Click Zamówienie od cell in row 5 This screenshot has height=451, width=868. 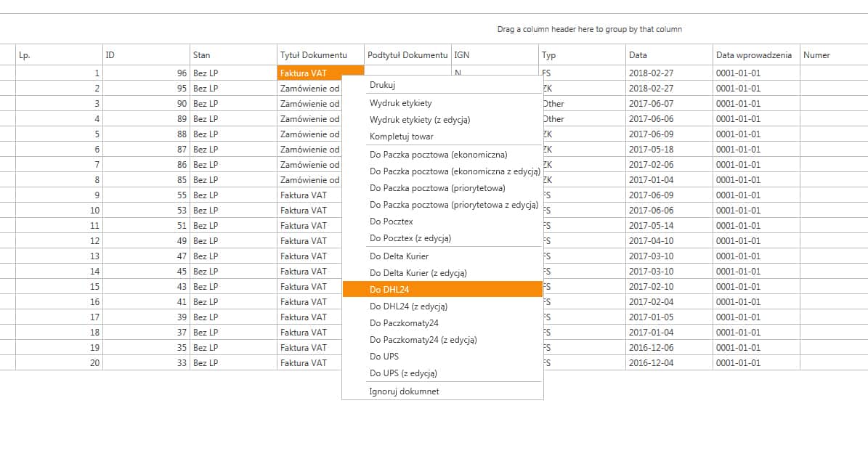click(x=309, y=134)
